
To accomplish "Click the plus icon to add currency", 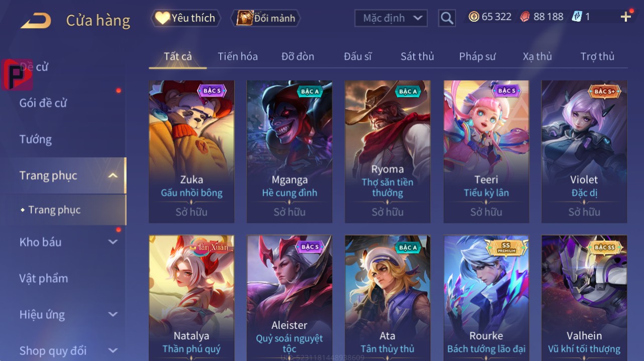I will (x=625, y=17).
